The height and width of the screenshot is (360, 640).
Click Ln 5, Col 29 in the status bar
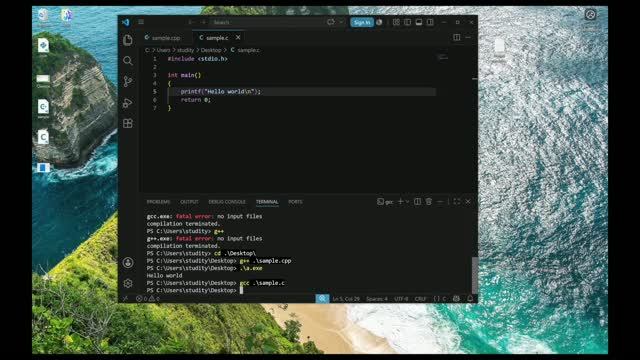coord(346,299)
